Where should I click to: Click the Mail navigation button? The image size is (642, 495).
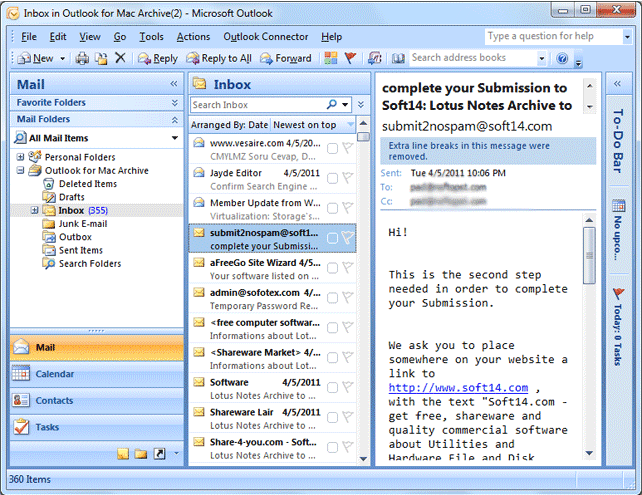point(97,347)
